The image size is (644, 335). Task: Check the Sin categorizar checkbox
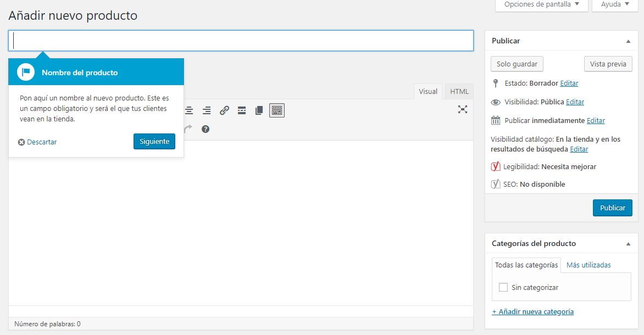(x=503, y=287)
